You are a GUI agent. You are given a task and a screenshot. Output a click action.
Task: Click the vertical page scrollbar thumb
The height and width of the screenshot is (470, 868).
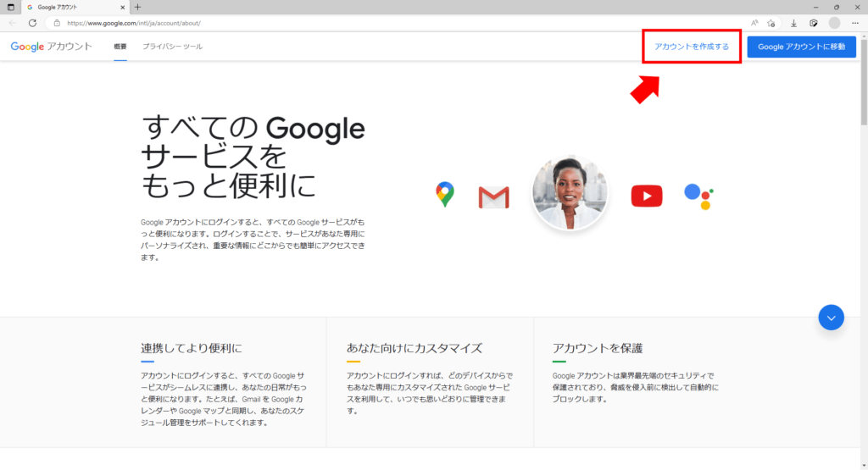(864, 83)
